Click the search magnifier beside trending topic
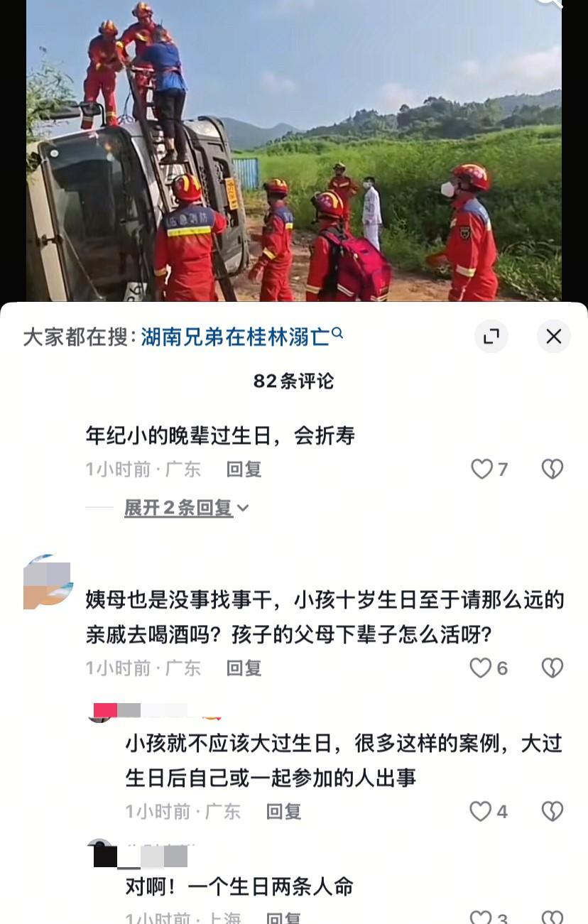The width and height of the screenshot is (588, 924). click(337, 332)
